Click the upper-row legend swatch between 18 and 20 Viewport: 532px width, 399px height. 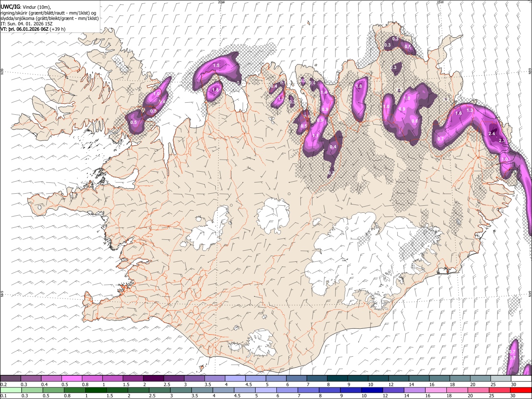460,378
